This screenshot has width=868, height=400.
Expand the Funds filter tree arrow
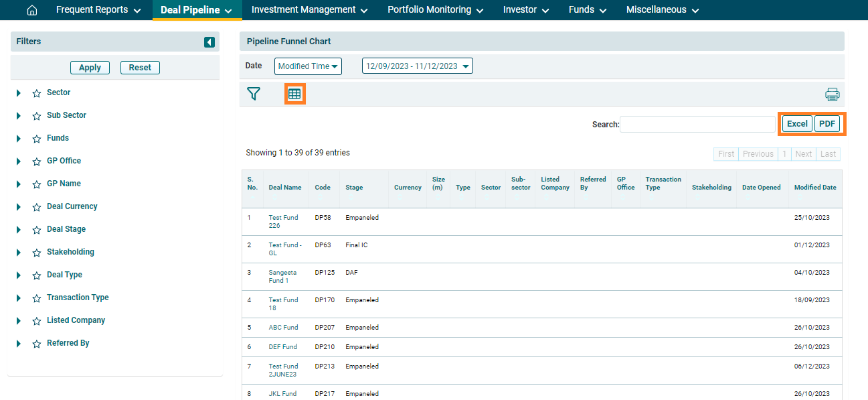click(19, 139)
